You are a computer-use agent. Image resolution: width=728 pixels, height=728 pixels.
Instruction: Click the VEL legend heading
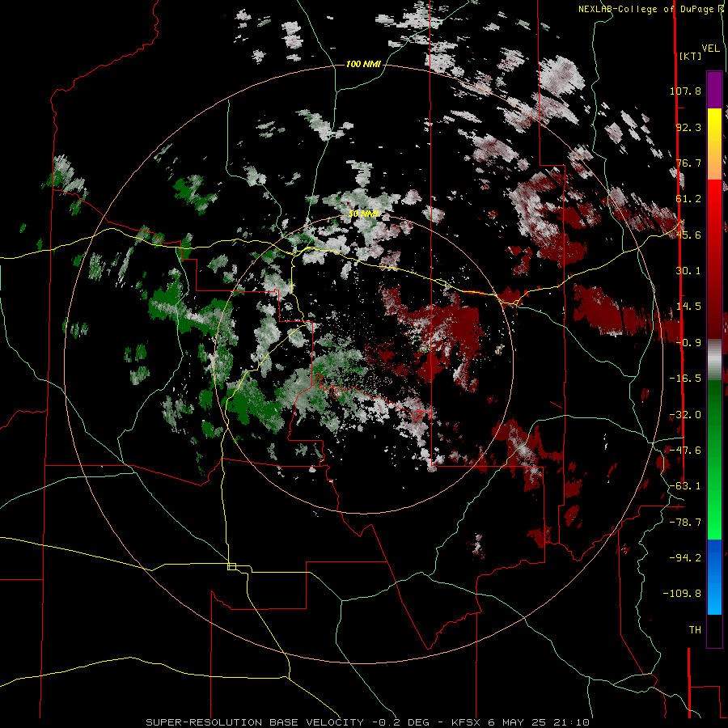(711, 49)
